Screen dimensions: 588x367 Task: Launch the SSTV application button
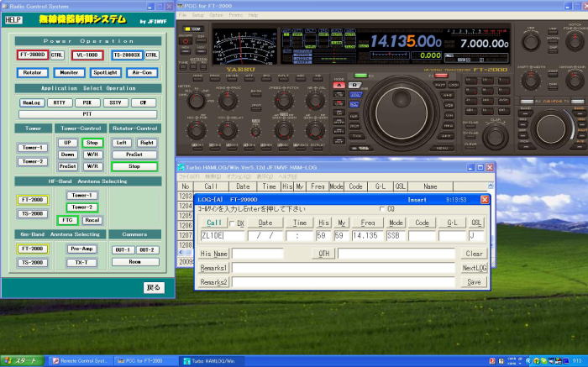(116, 102)
